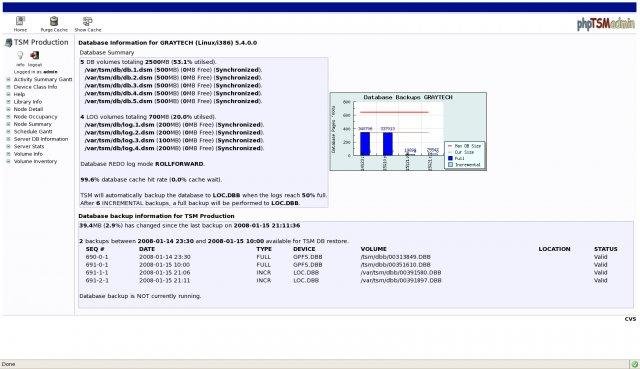
Task: Open Volume Inventory page
Action: (36, 161)
